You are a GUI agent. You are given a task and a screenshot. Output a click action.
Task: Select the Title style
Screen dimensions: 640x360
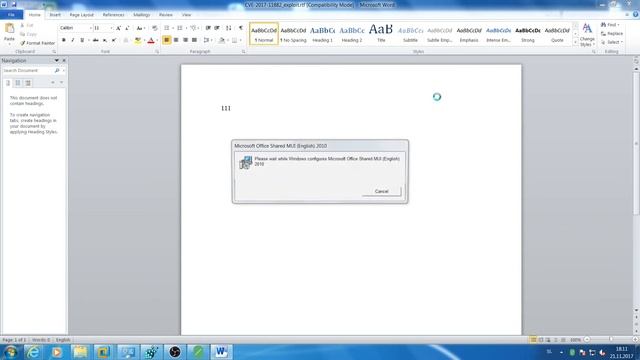[x=381, y=33]
